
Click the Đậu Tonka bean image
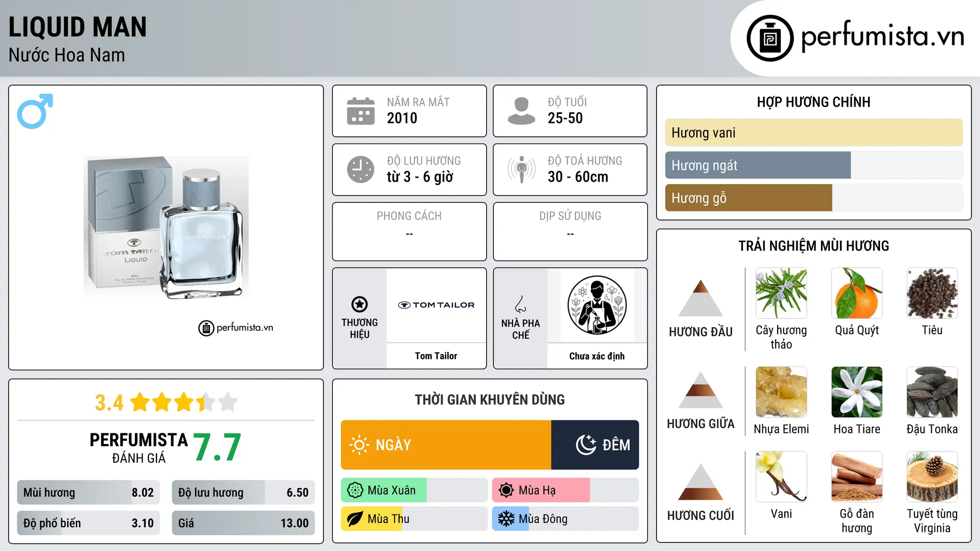coord(932,392)
